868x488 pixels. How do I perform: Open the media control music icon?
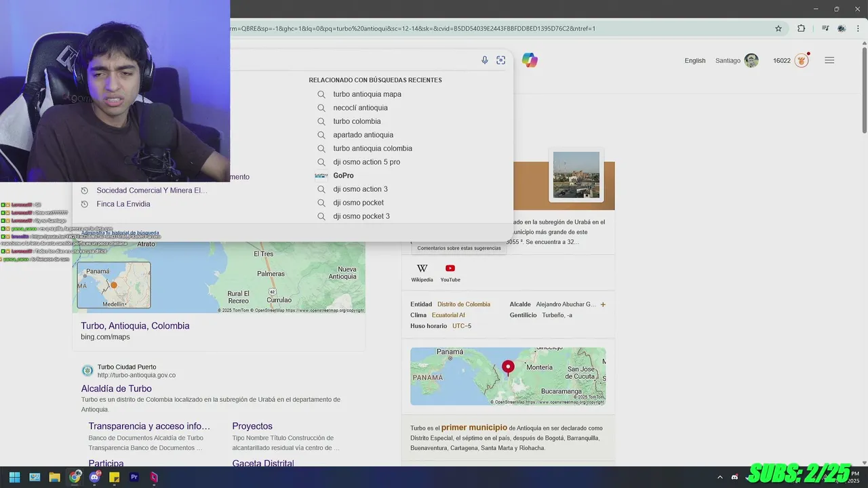pyautogui.click(x=825, y=28)
